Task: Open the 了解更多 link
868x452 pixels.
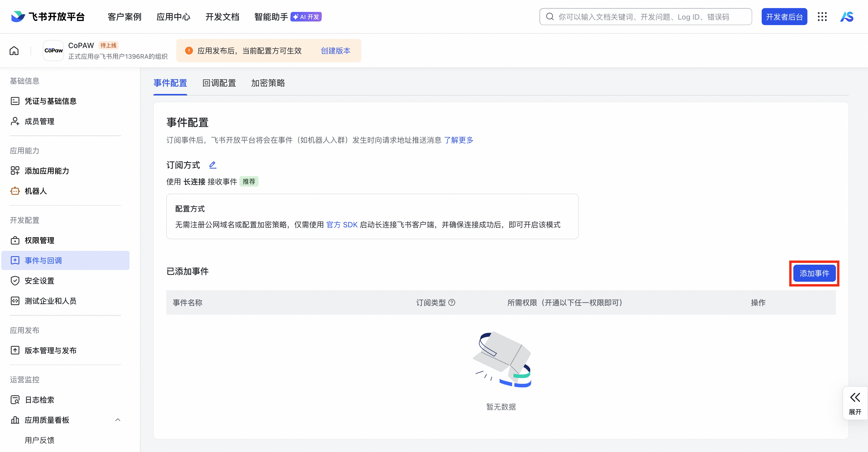Action: pos(458,140)
